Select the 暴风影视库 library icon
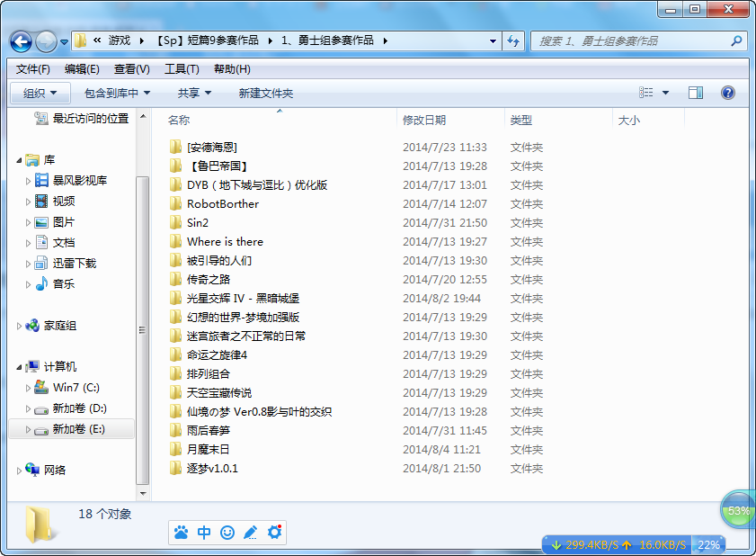756x556 pixels. click(42, 181)
